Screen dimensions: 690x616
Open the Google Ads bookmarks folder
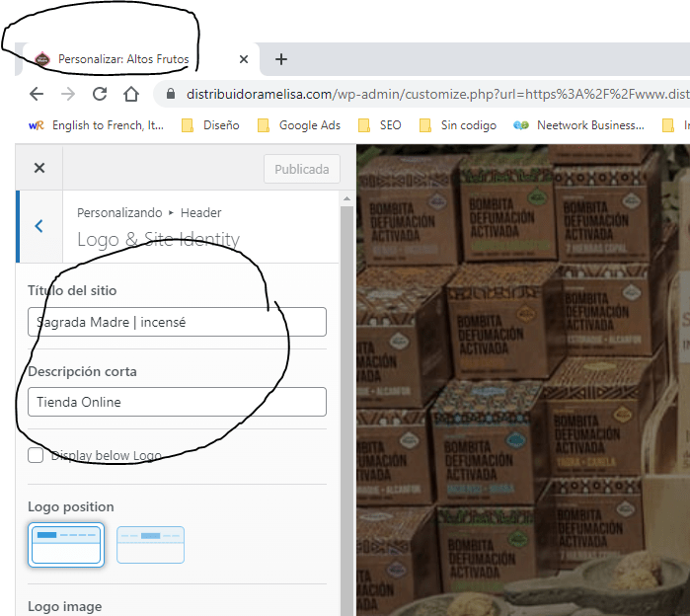pyautogui.click(x=299, y=125)
